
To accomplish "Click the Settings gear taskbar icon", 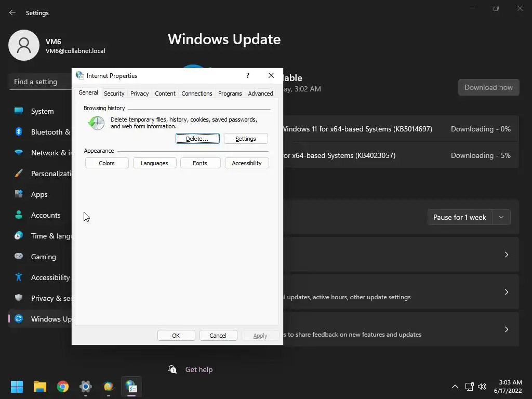I will [x=86, y=387].
